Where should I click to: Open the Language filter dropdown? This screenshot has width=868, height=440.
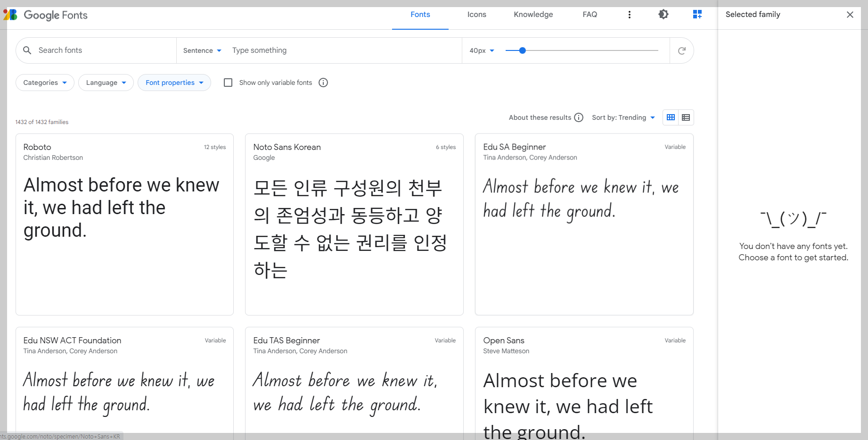point(106,83)
